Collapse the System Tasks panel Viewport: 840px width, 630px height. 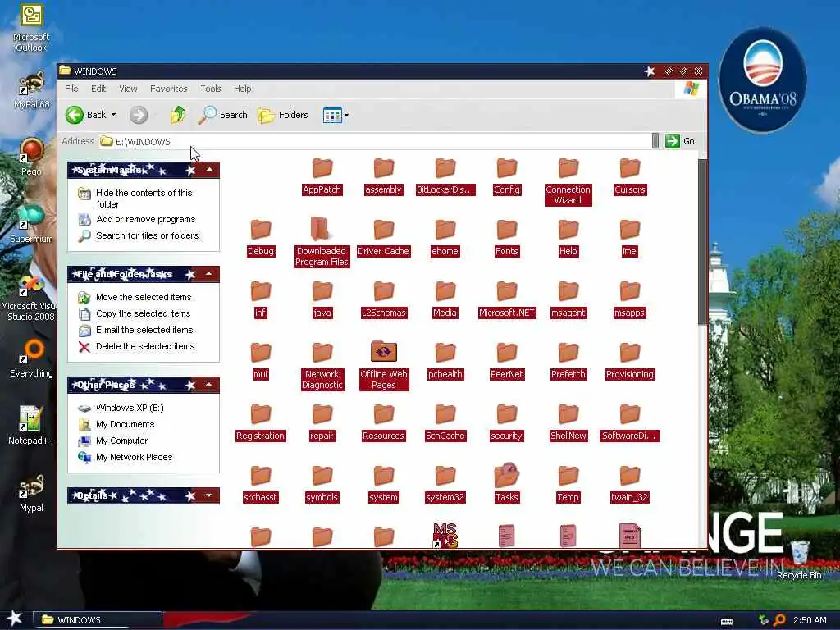[209, 171]
